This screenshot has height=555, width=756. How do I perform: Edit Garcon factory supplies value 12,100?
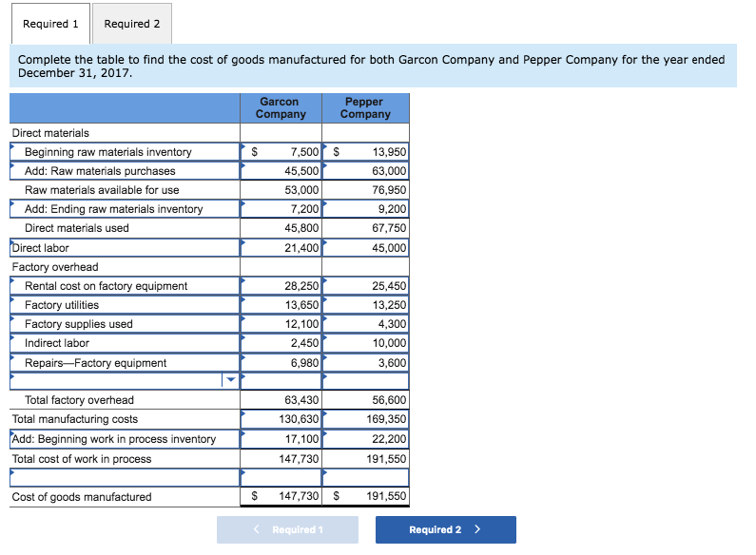click(x=281, y=324)
